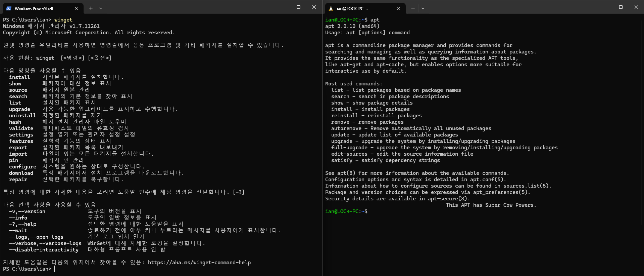
Task: Click the 'Usage: apt [options] command' line
Action: 367,33
